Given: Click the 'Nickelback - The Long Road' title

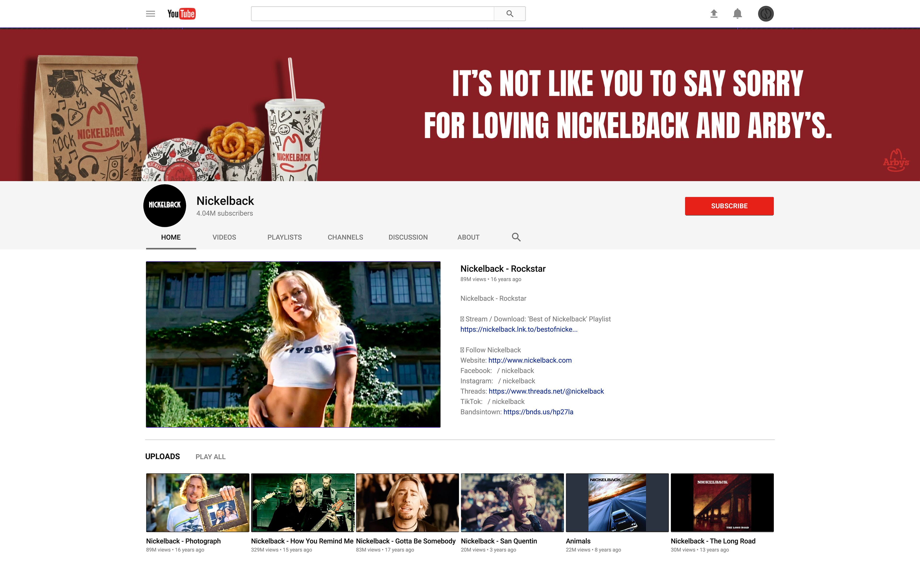Looking at the screenshot, I should [713, 541].
